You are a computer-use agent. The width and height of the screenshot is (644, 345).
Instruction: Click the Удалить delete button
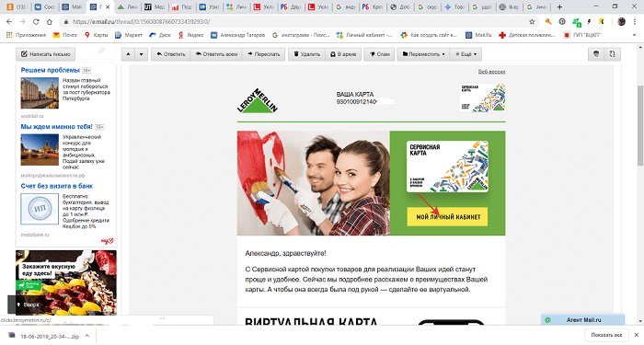click(306, 53)
